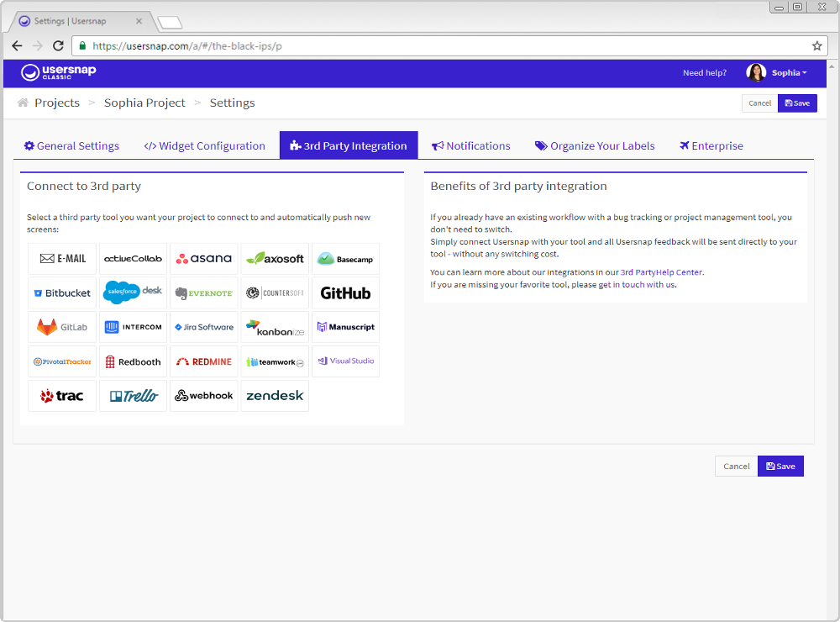This screenshot has height=622, width=840.
Task: Open the 3rd PartyHelp Center link
Action: (x=661, y=272)
